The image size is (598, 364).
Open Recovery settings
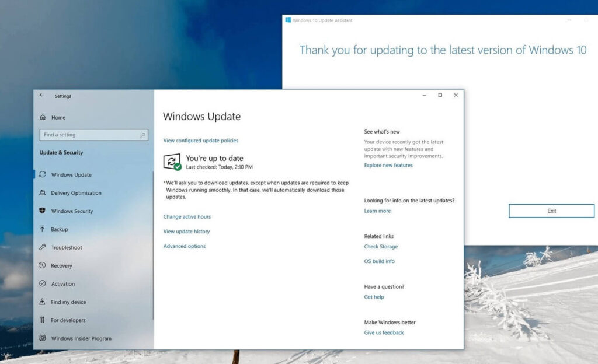click(61, 265)
